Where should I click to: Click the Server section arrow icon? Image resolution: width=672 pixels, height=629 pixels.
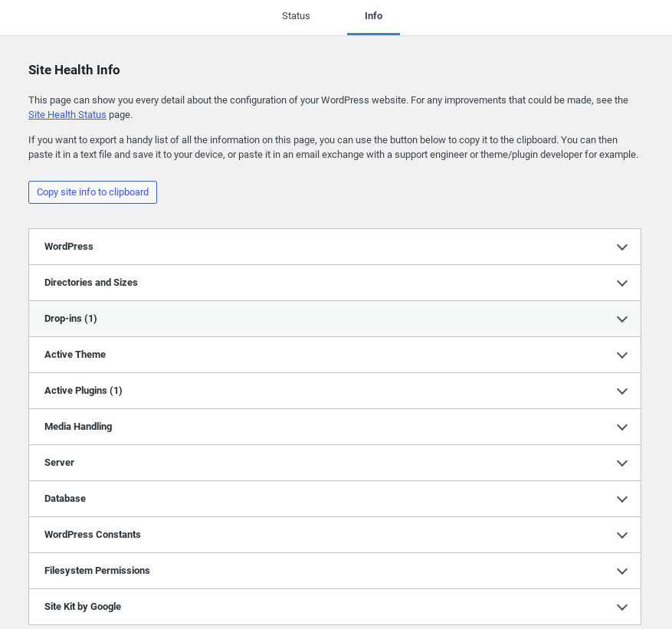621,463
